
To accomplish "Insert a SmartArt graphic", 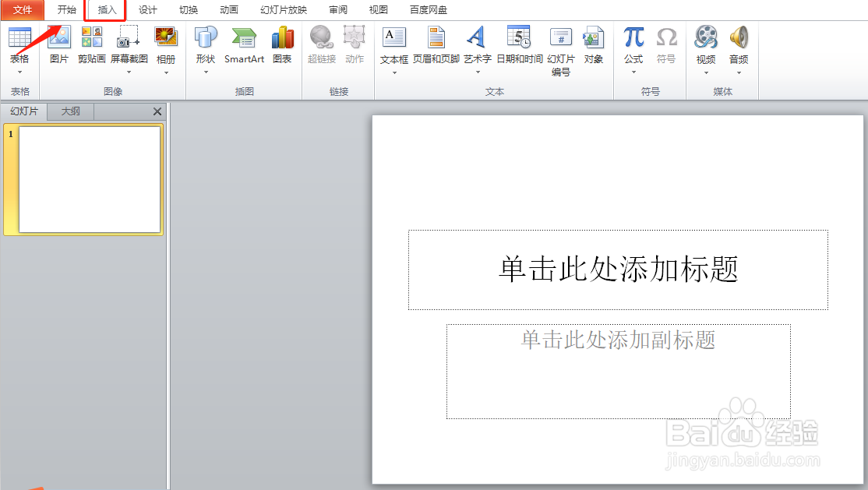I will (244, 47).
